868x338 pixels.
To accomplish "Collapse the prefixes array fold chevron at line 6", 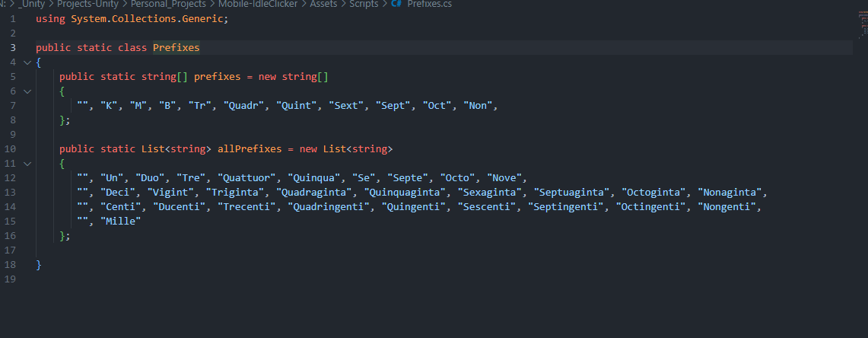I will tap(27, 91).
